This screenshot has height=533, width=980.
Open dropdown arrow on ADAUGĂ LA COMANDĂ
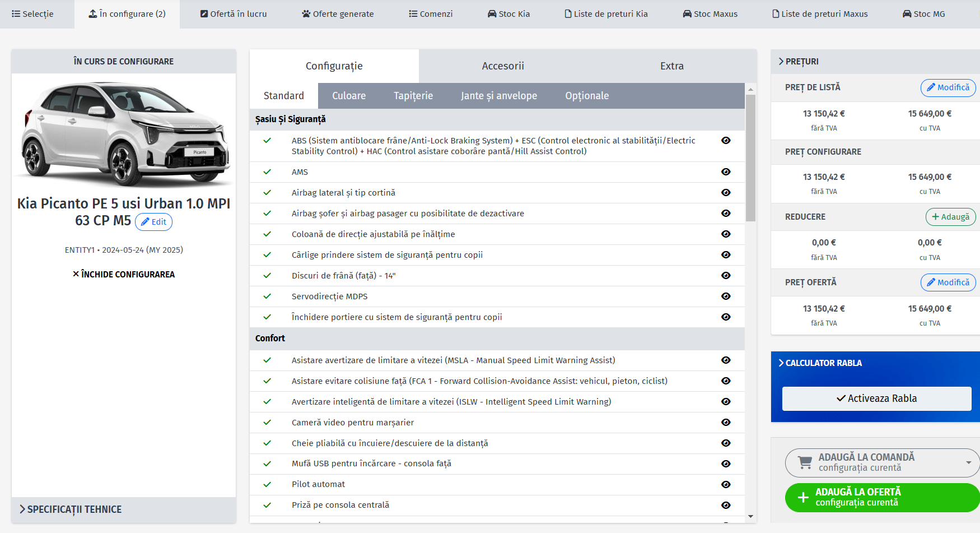968,463
